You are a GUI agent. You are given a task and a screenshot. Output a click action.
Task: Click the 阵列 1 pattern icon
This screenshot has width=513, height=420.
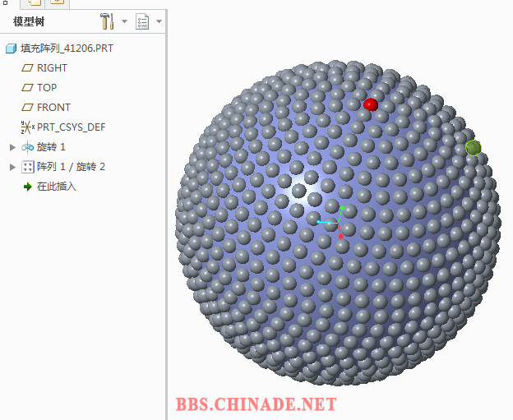coord(27,167)
